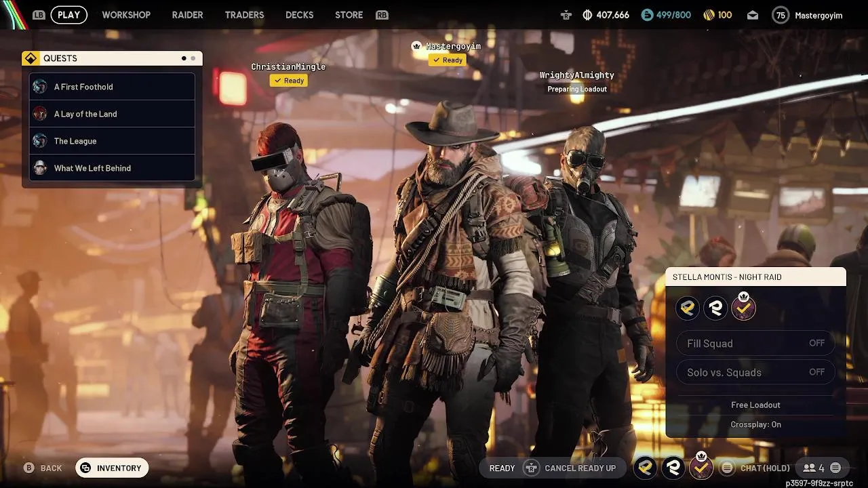The width and height of the screenshot is (868, 488).
Task: Go to the TRADERS tab
Action: (x=244, y=15)
